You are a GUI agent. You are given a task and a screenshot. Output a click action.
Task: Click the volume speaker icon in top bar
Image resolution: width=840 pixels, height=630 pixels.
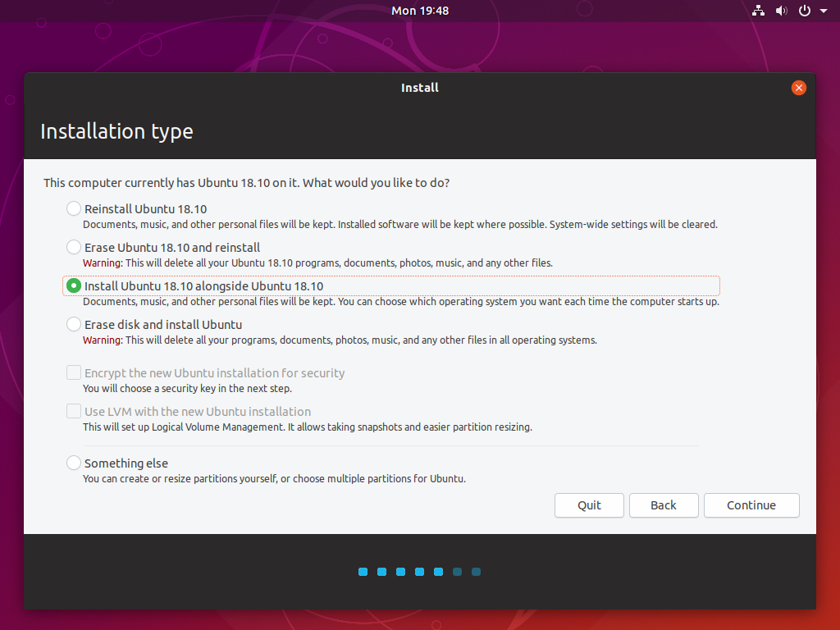tap(782, 11)
